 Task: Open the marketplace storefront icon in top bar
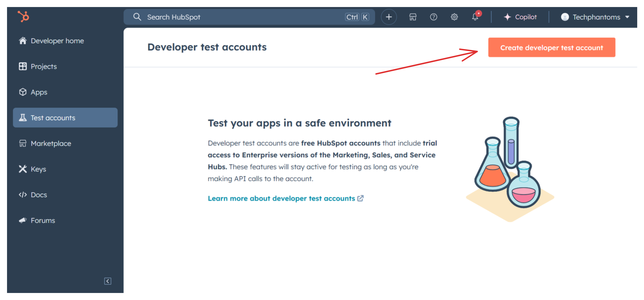click(412, 17)
